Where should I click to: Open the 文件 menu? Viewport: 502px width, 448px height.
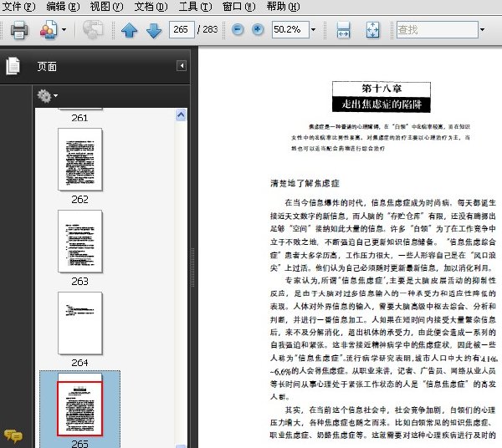coord(18,7)
